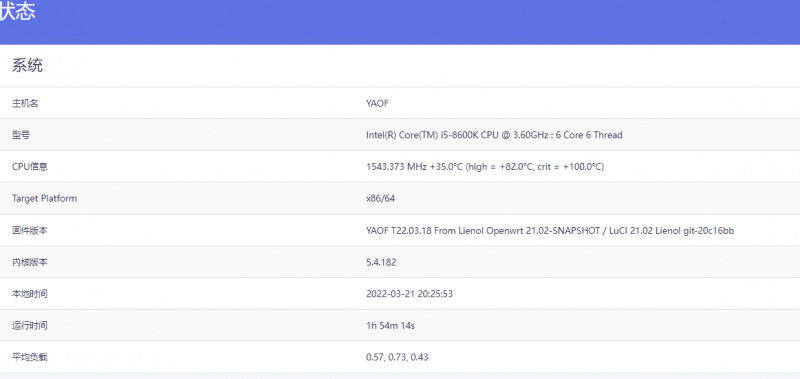Select the 内核版本 label
Viewport: 800px width, 379px height.
pyautogui.click(x=30, y=262)
